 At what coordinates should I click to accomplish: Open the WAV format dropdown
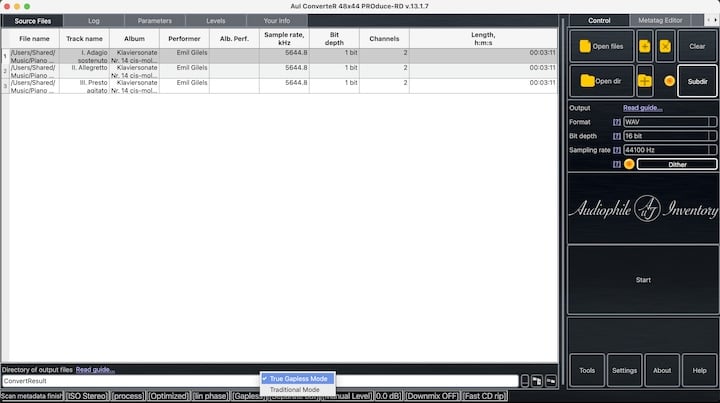(669, 122)
